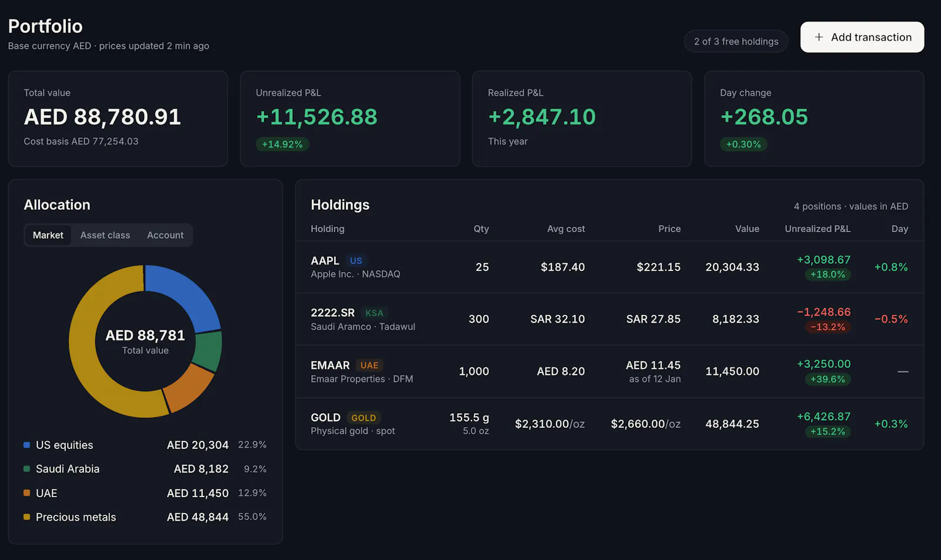Click the plus icon in Add transaction

[x=819, y=37]
